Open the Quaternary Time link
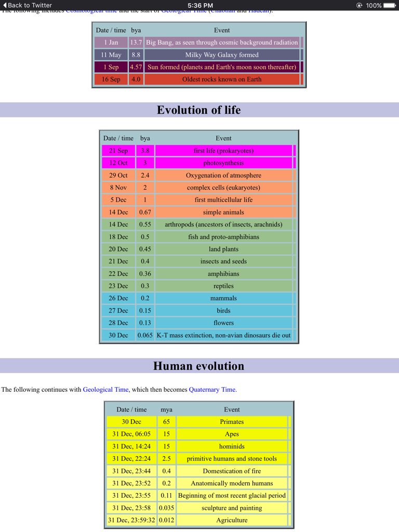399x532 pixels. [x=212, y=389]
